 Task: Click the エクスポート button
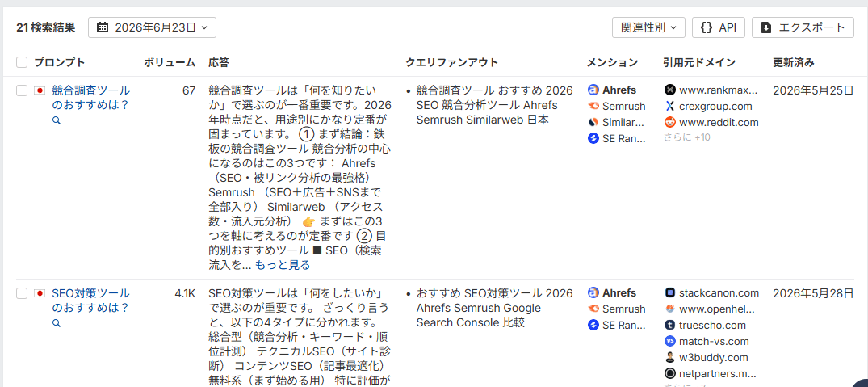pos(803,27)
